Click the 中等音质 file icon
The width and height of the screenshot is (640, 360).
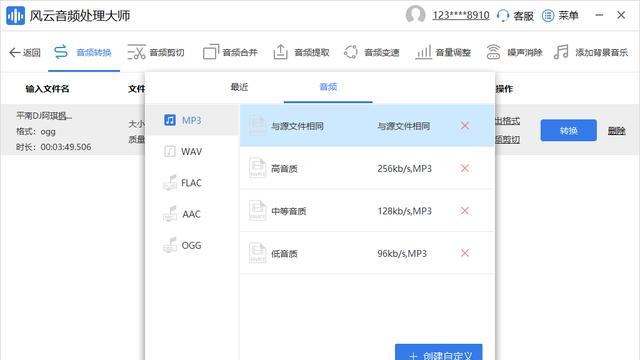point(258,210)
